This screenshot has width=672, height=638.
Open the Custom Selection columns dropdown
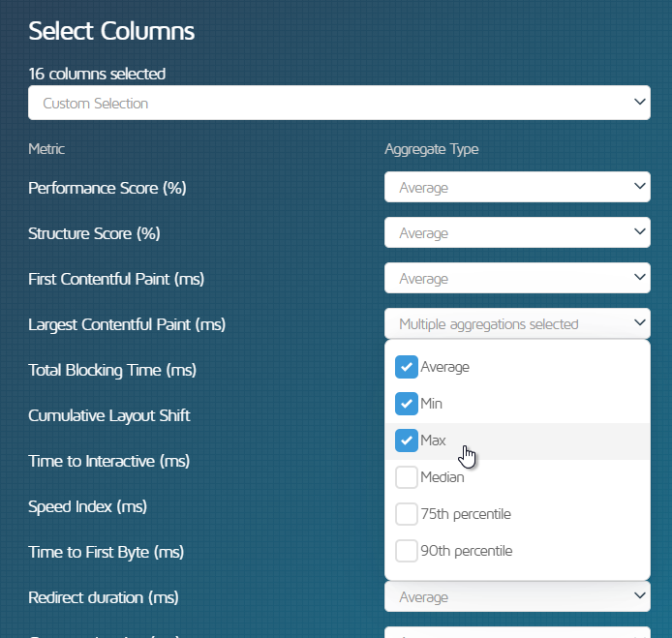pyautogui.click(x=339, y=103)
